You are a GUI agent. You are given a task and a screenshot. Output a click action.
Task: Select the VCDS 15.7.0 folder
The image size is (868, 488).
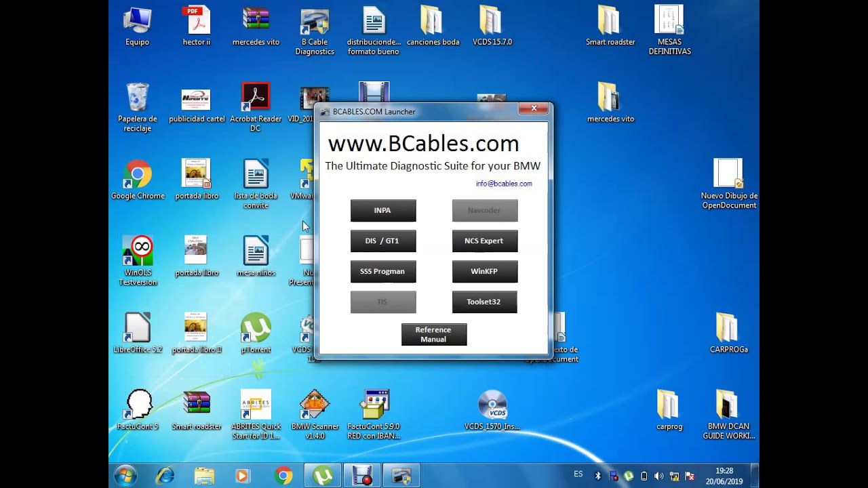point(492,27)
